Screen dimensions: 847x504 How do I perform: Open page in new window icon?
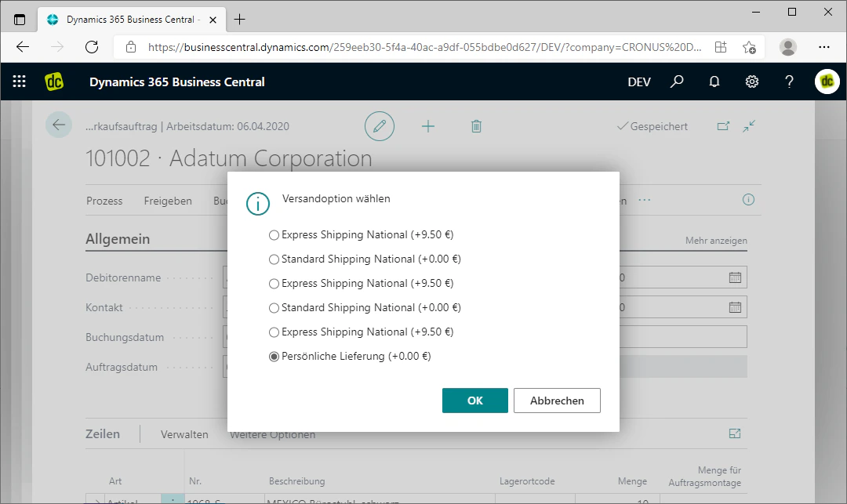(x=723, y=126)
